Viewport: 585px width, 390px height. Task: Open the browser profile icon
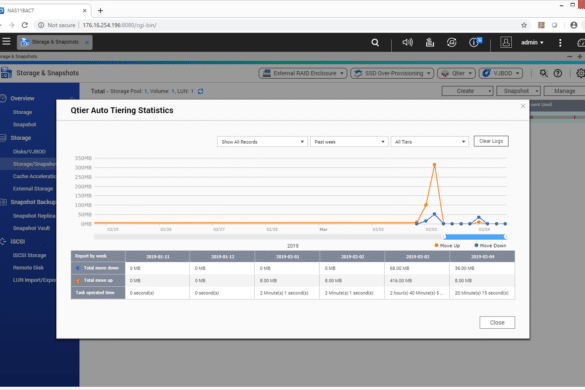click(x=574, y=25)
